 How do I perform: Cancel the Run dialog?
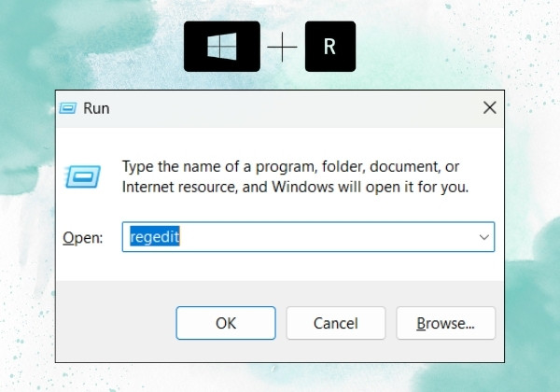pyautogui.click(x=336, y=323)
